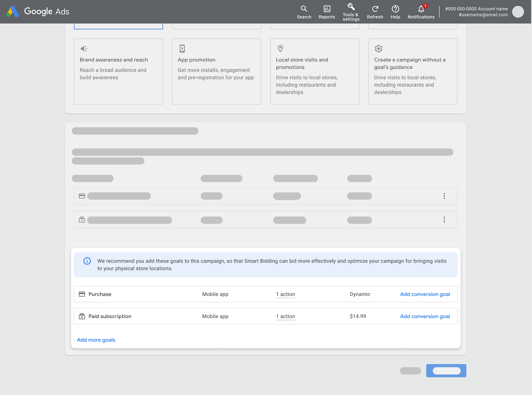
Task: Click the gear icon on the no-goal campaign card
Action: (379, 48)
